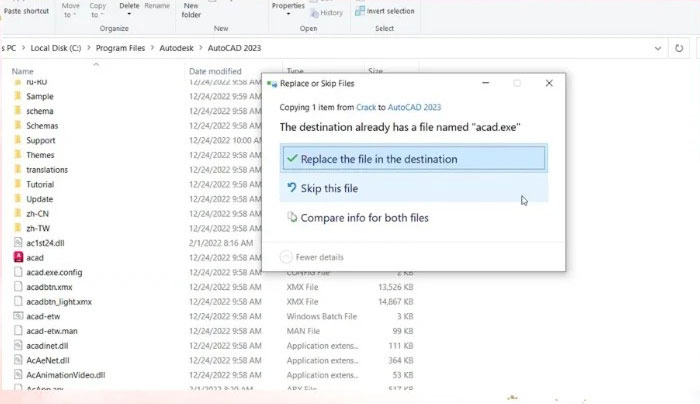
Task: Select the Support folder icon
Action: (x=18, y=140)
